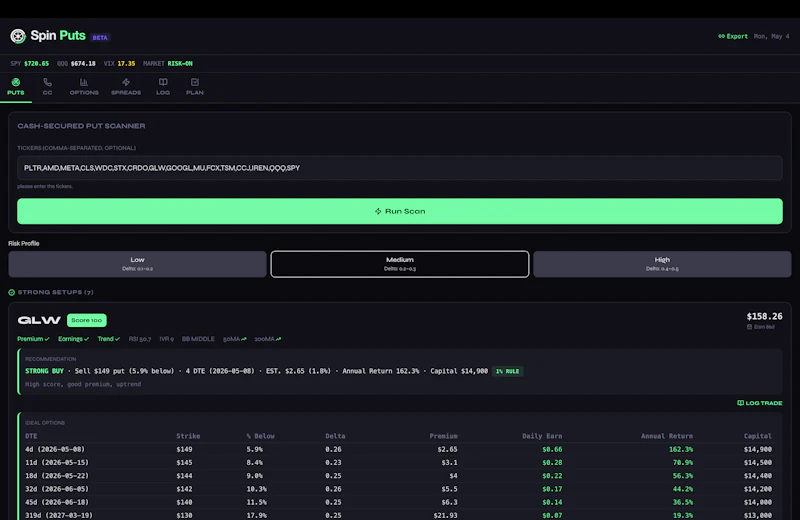This screenshot has width=800, height=520.
Task: Open the LOG tab
Action: pos(163,87)
